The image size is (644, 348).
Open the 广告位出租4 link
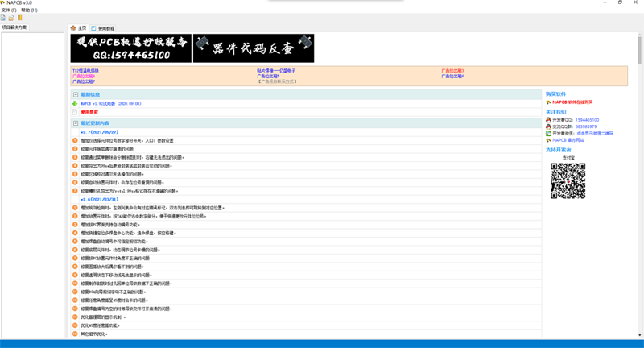tap(84, 76)
